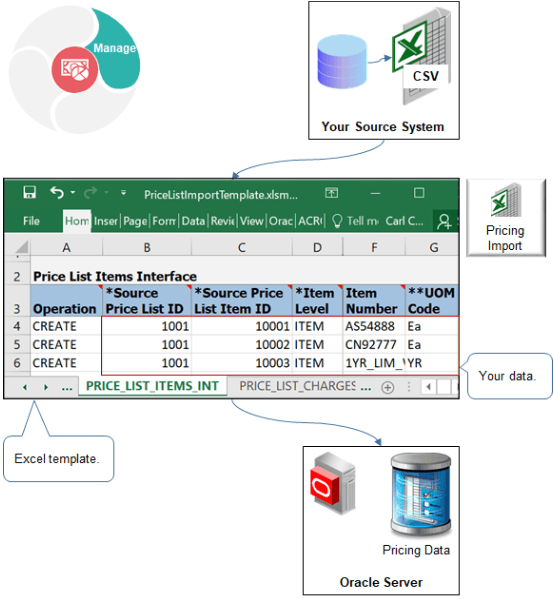Viewport: 554px width, 599px height.
Task: Open the Undo history dropdown arrow
Action: [x=73, y=192]
